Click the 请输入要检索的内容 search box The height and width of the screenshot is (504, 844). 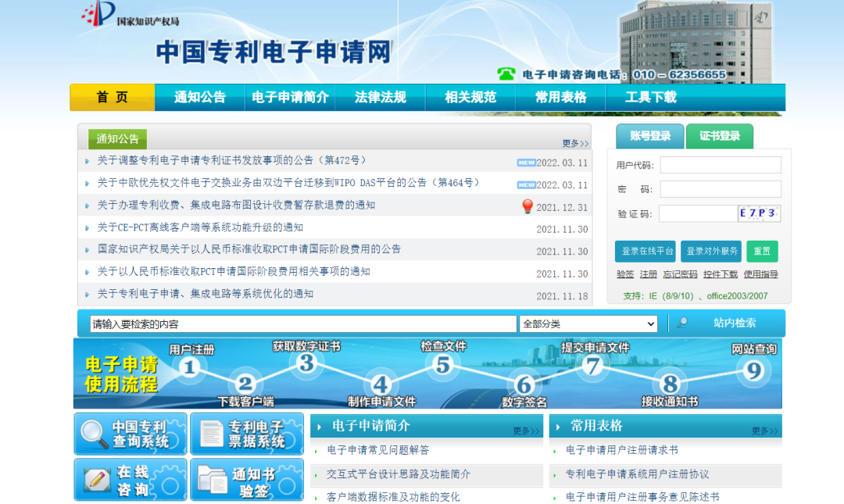pyautogui.click(x=303, y=323)
